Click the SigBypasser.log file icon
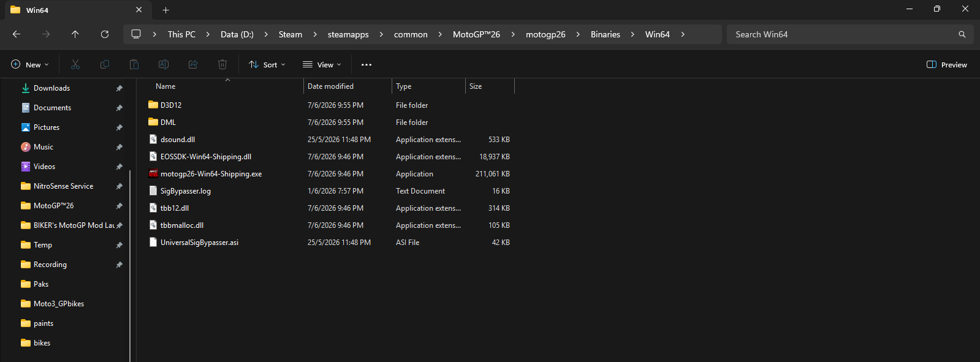The image size is (980, 362). click(153, 190)
